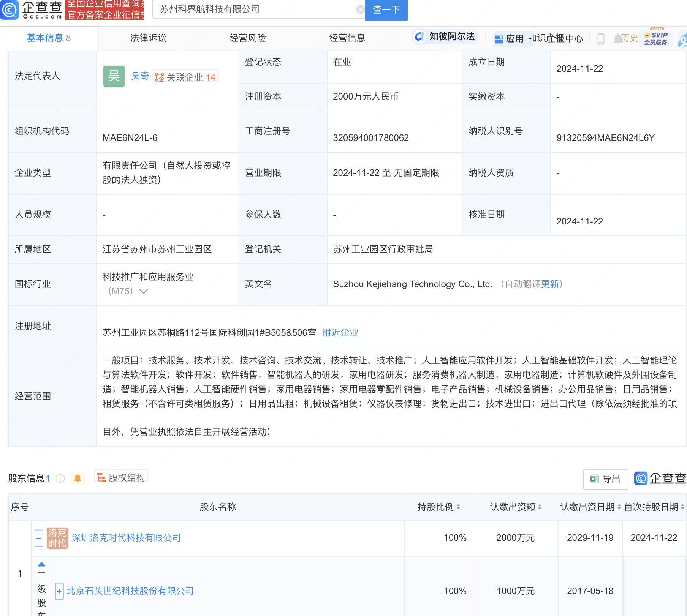This screenshot has height=616, width=687.
Task: Click the 查一下 search button
Action: 386,10
